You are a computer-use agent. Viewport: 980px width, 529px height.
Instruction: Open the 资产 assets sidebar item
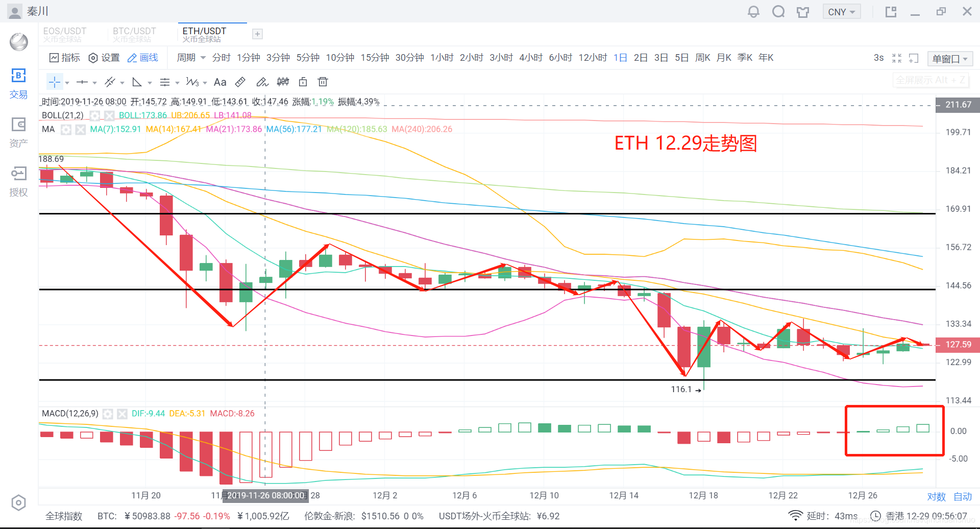coord(18,132)
